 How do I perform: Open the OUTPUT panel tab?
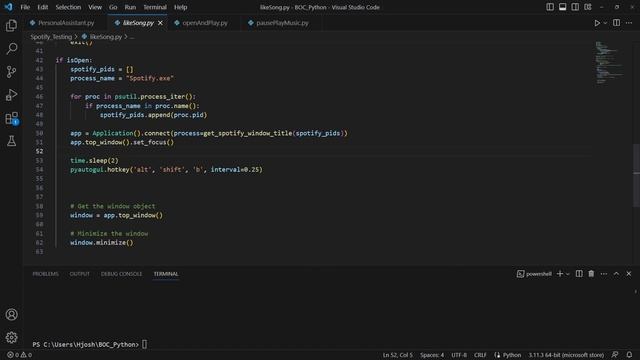point(79,274)
